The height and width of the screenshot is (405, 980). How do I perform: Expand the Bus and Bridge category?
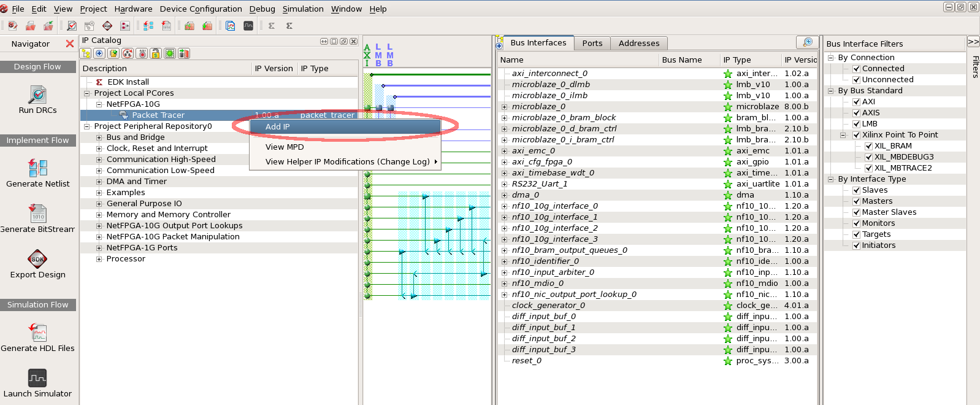[99, 137]
